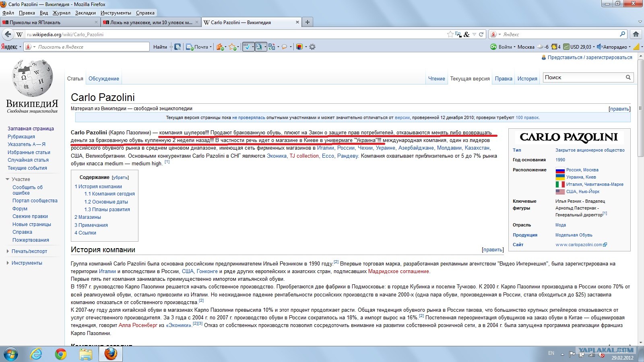The width and height of the screenshot is (644, 362).
Task: Open Windows Explorer folder on the taskbar
Action: [x=86, y=354]
